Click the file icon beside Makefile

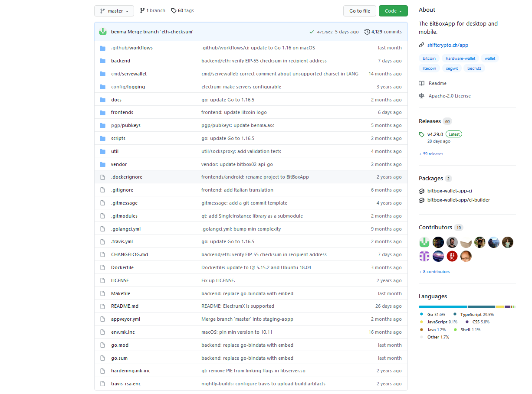coord(103,293)
